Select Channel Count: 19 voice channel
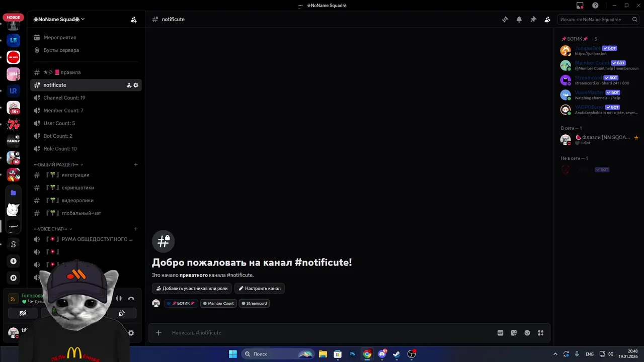The width and height of the screenshot is (644, 362). (x=86, y=98)
